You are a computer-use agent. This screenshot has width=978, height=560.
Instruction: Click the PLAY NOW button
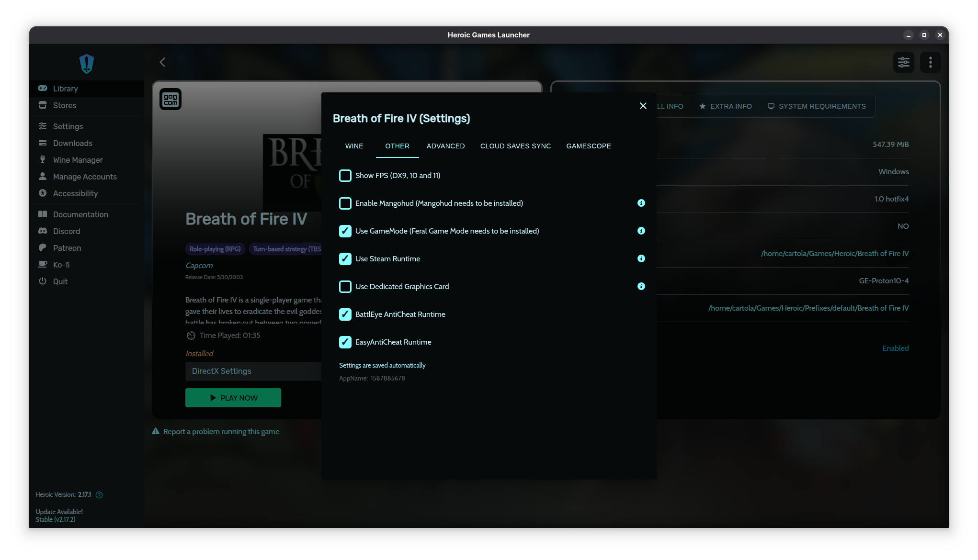coord(233,398)
